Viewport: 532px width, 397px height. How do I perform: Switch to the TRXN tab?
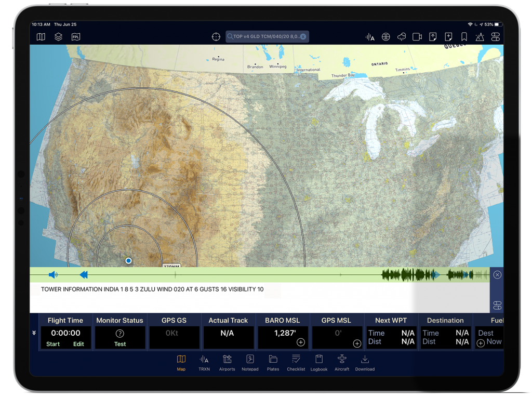[204, 363]
